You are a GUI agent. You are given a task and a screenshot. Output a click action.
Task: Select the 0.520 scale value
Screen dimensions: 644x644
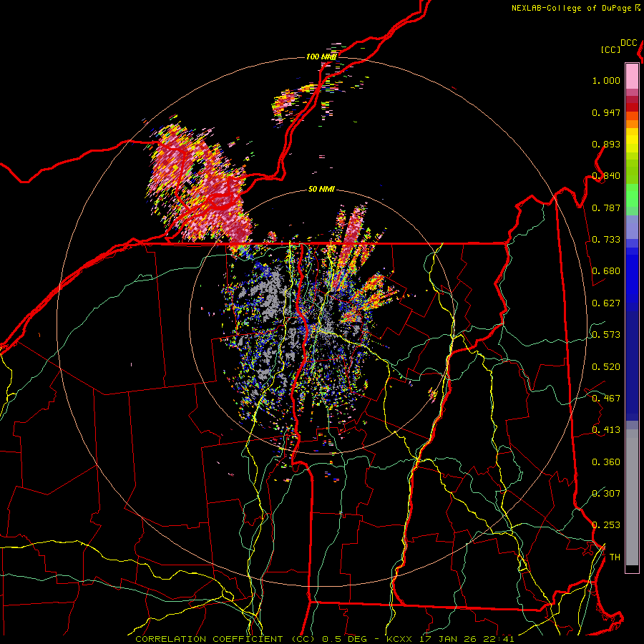[606, 367]
